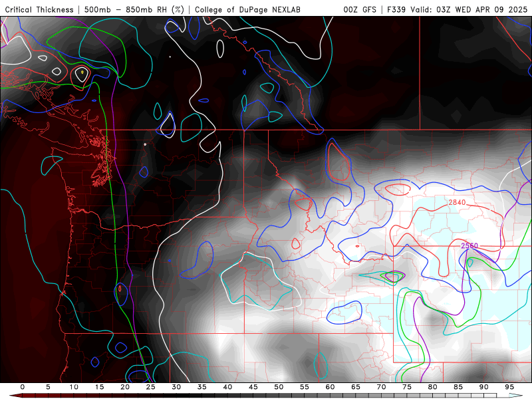
Task: Click the '35' value on the color scale
Action: pyautogui.click(x=202, y=387)
